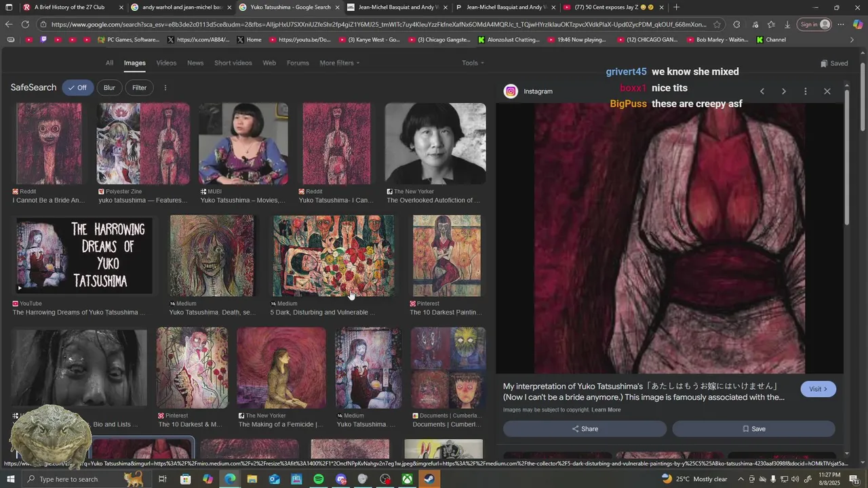Show the next image in the preview panel
The image size is (868, 488).
(x=784, y=91)
